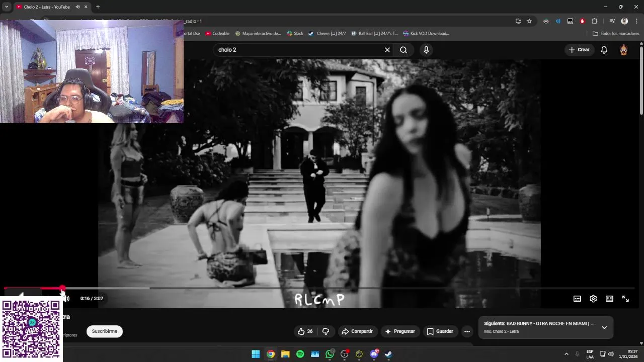Image resolution: width=644 pixels, height=362 pixels.
Task: Dislike the video
Action: tap(326, 331)
